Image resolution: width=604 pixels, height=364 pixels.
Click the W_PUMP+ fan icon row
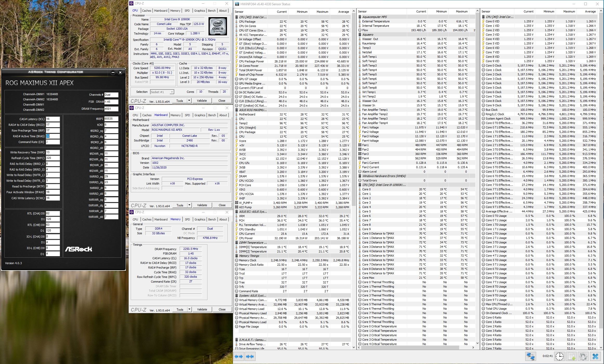237,203
